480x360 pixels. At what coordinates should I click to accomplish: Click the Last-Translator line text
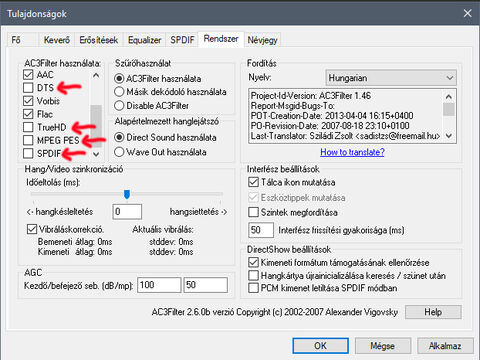pyautogui.click(x=346, y=136)
